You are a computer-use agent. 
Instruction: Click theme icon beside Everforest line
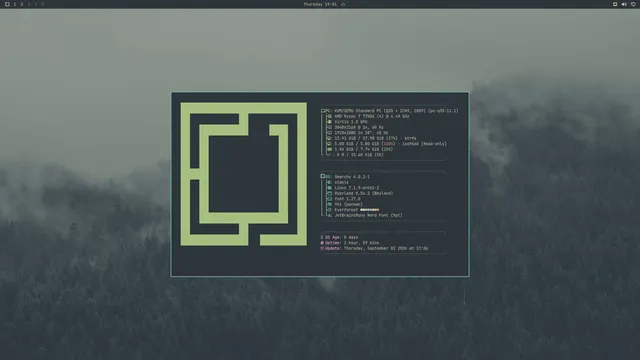point(329,210)
